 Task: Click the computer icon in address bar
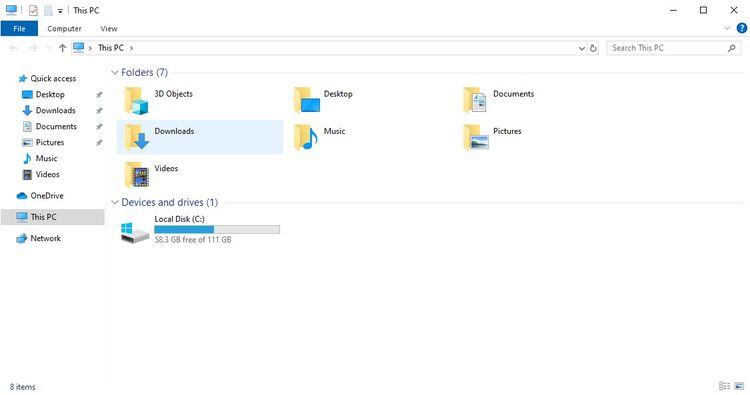click(x=79, y=47)
